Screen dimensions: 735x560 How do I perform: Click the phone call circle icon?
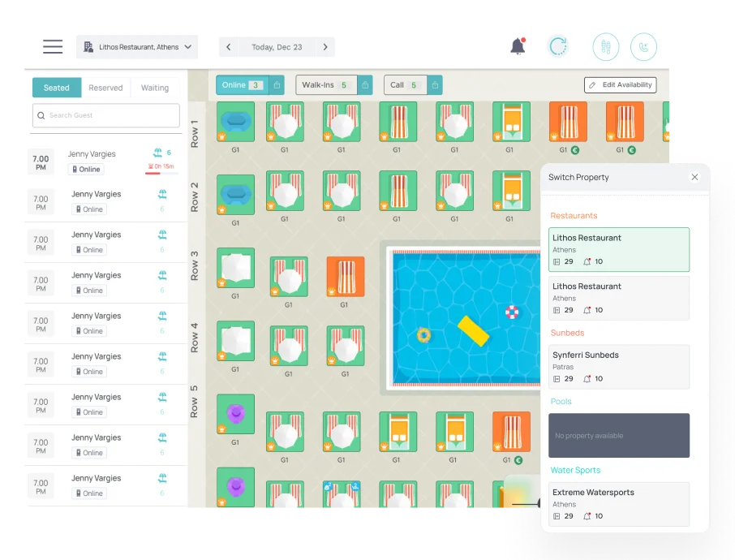(643, 47)
